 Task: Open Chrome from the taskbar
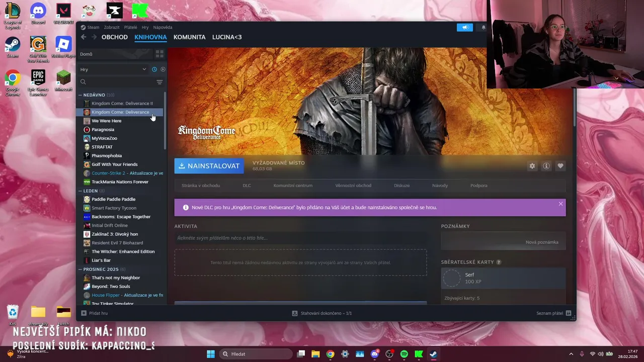click(330, 354)
